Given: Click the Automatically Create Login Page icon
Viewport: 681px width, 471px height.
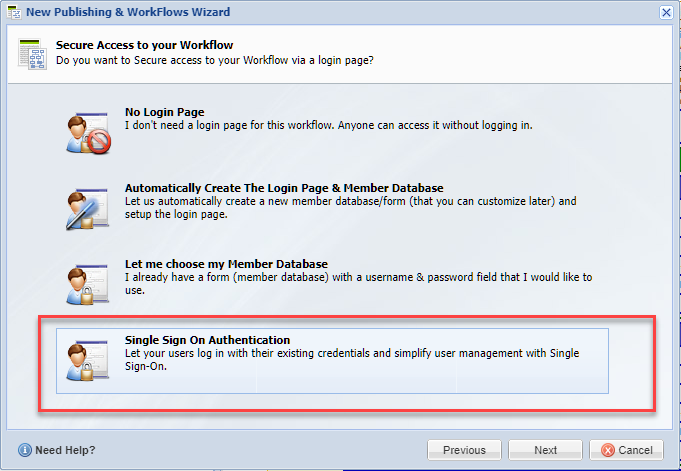Looking at the screenshot, I should tap(88, 209).
